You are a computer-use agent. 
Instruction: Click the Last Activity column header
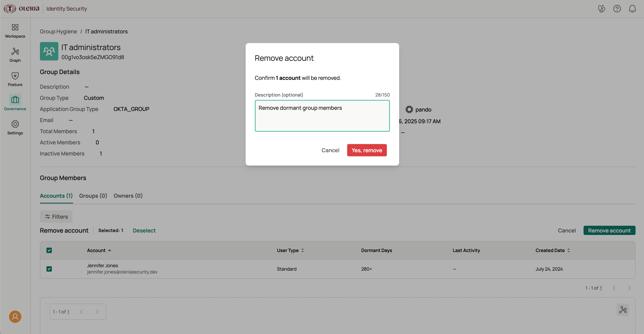(x=466, y=250)
